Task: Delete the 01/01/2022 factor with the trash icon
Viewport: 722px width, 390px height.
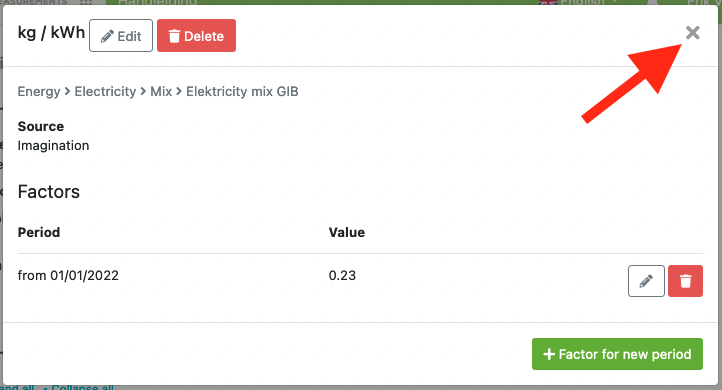Action: (x=685, y=281)
